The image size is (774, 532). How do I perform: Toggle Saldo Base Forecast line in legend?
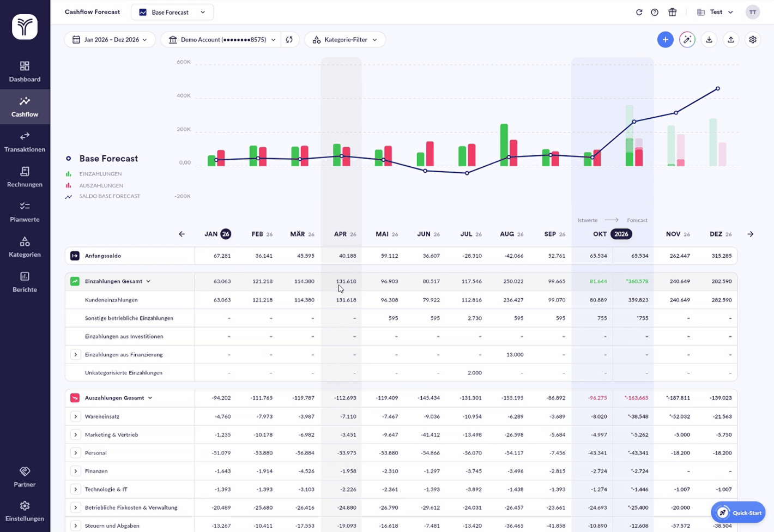click(x=102, y=196)
